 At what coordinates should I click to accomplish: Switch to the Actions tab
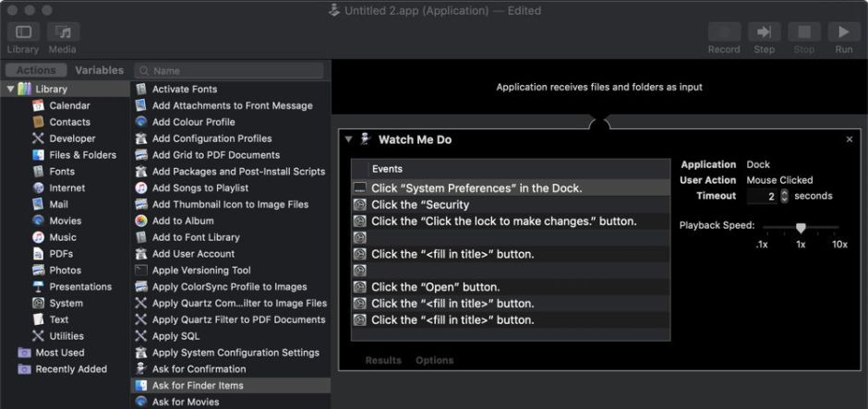(x=36, y=70)
